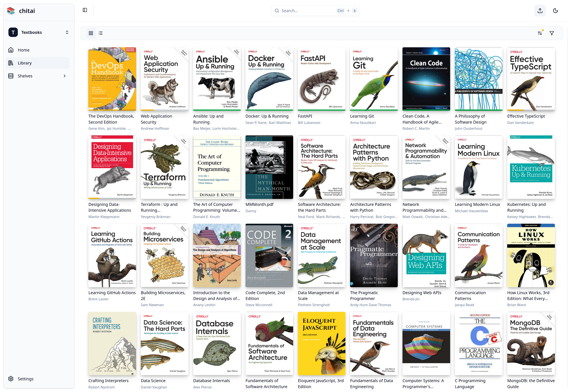This screenshot has height=392, width=568.
Task: Open the filter funnel icon
Action: (551, 33)
